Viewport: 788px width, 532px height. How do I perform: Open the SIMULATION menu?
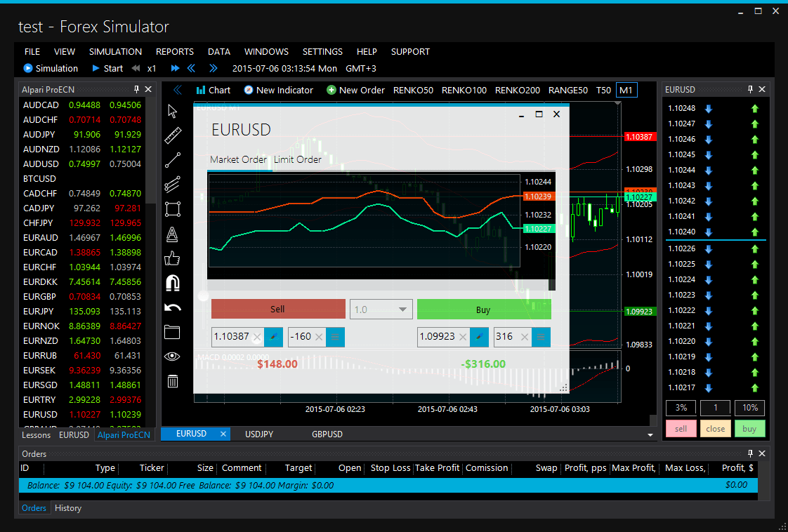click(x=115, y=51)
